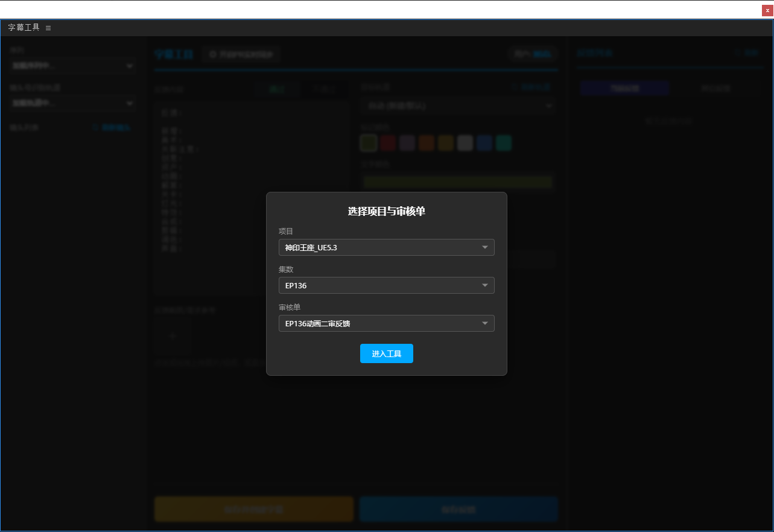Select the blue color swatch
Image resolution: width=774 pixels, height=532 pixels.
484,143
